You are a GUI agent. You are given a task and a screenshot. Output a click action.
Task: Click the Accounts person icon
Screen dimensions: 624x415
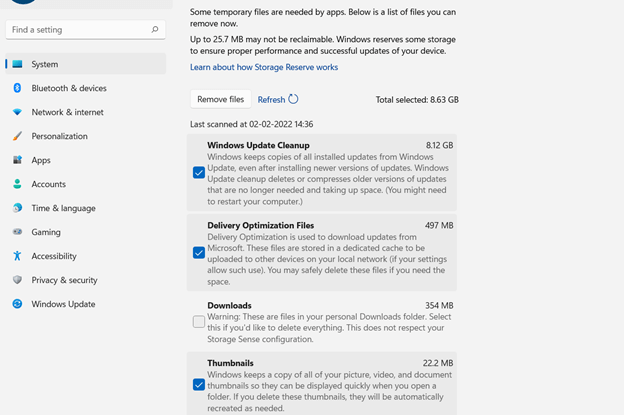17,184
